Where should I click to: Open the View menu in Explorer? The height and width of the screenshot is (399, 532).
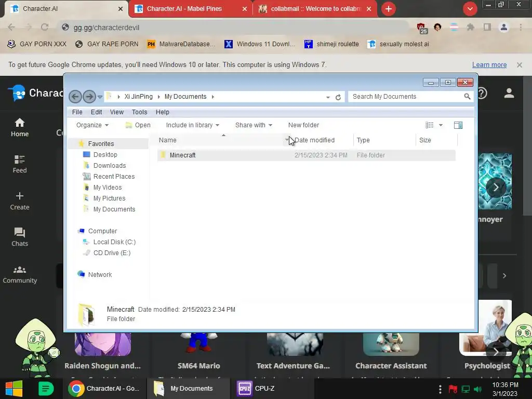[x=117, y=112]
